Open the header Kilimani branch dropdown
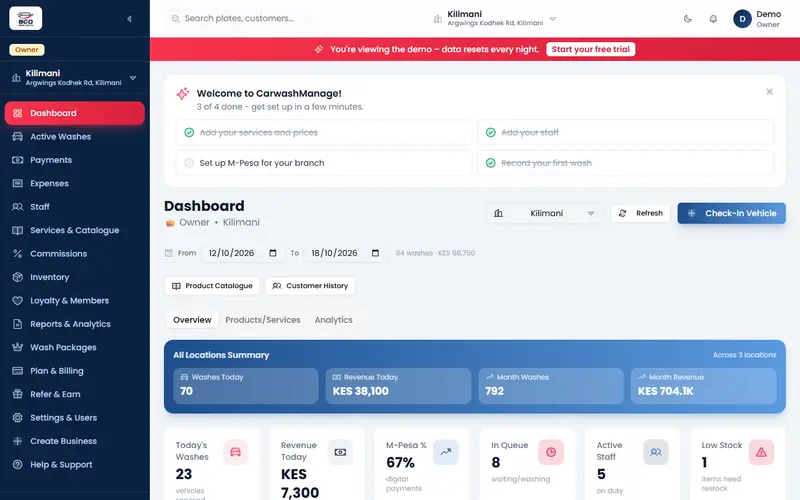 [x=494, y=19]
